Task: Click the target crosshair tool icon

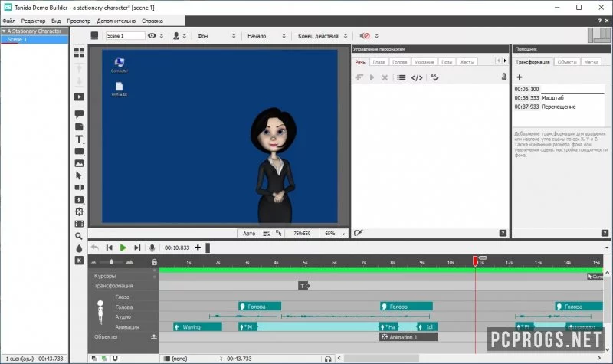Action: 79,212
